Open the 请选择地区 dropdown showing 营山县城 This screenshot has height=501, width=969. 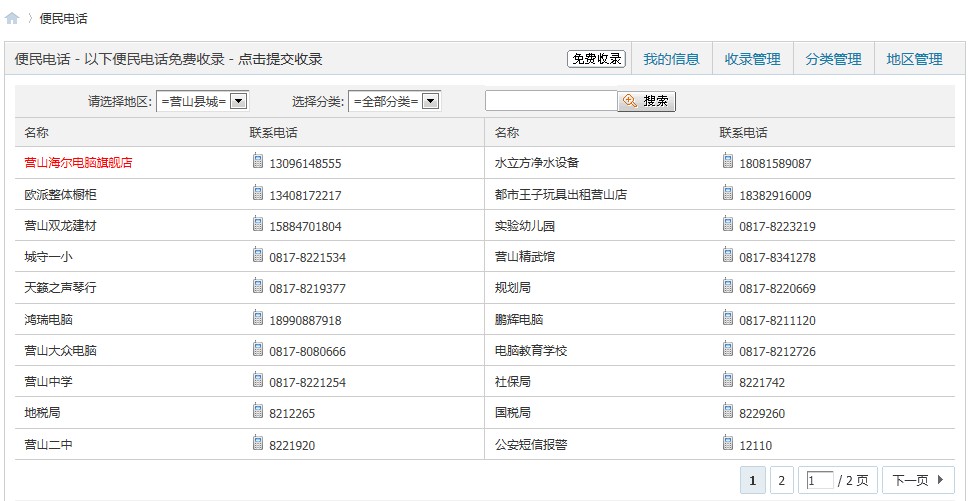pyautogui.click(x=202, y=101)
